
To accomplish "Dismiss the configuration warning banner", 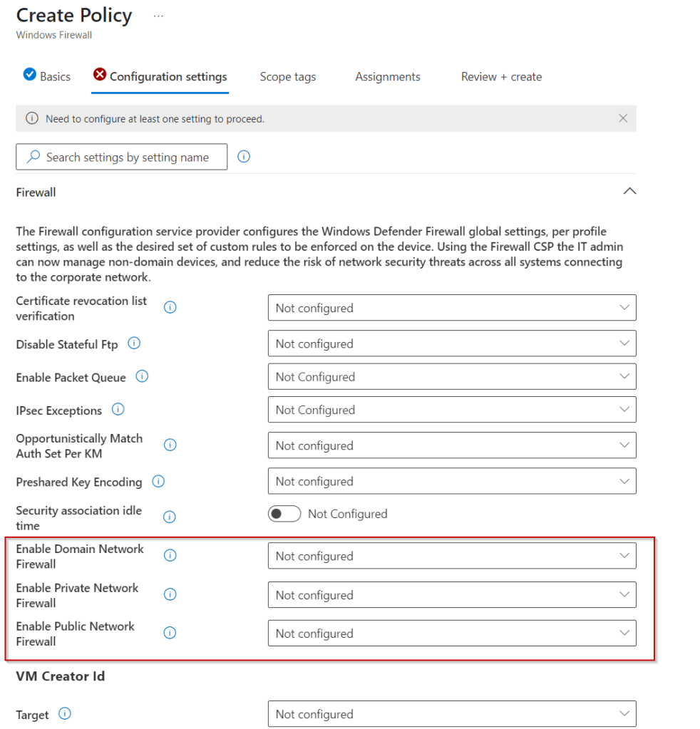I will click(x=623, y=118).
